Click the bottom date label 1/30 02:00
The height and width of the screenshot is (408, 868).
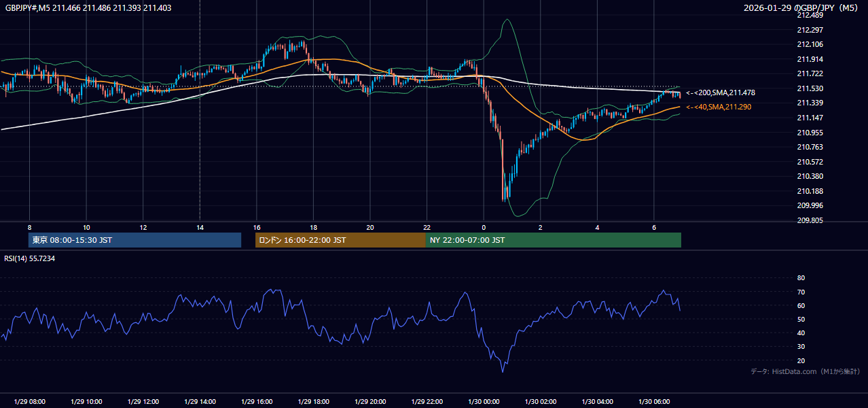(x=541, y=401)
